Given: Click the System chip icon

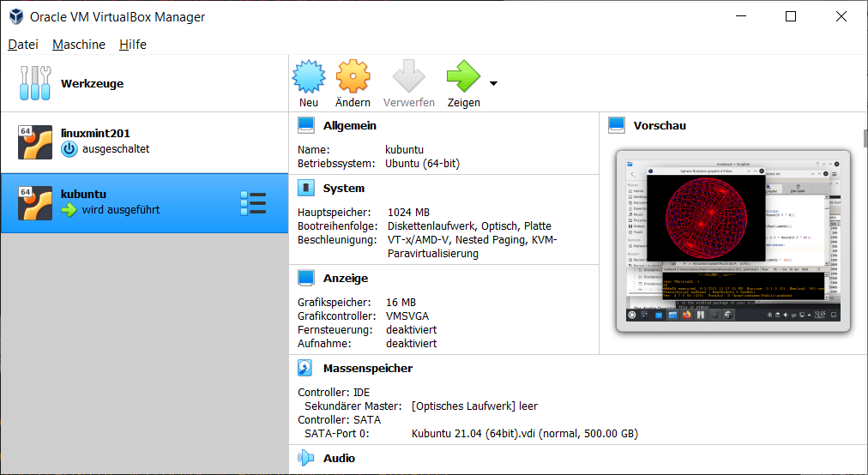Looking at the screenshot, I should coord(306,188).
